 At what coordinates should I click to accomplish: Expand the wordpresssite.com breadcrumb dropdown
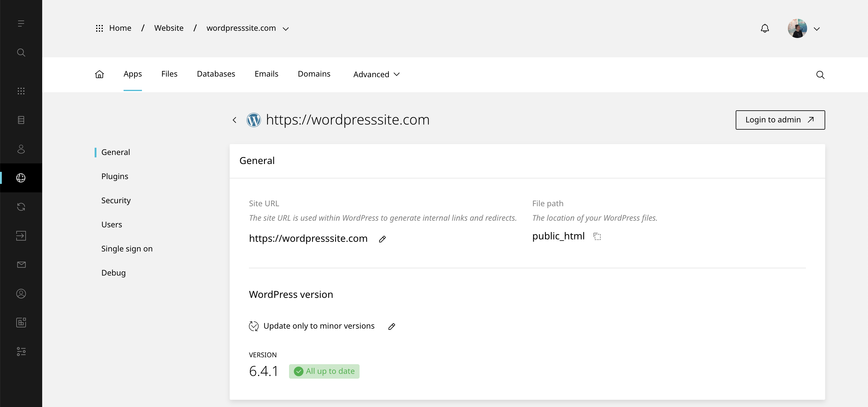pyautogui.click(x=286, y=29)
